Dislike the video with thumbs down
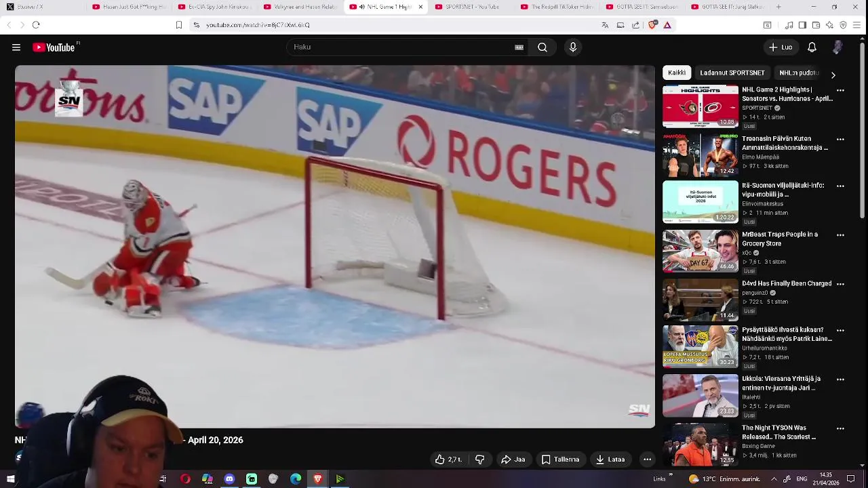The width and height of the screenshot is (868, 488). (480, 460)
